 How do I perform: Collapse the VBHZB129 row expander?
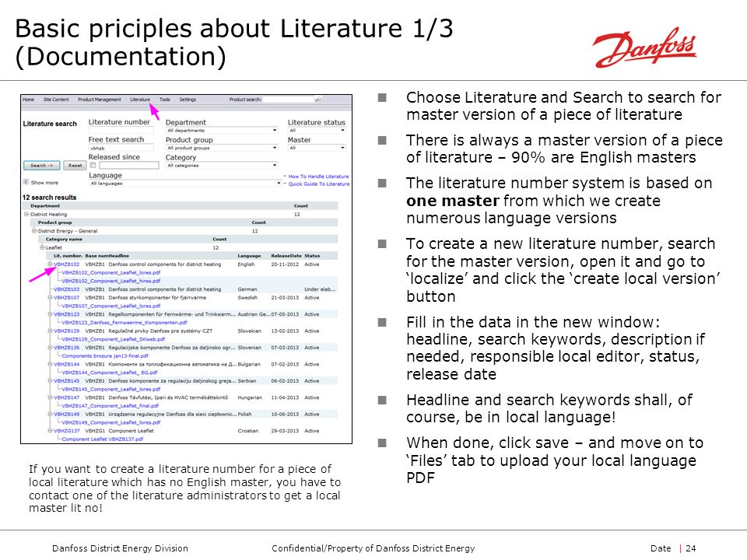(50, 331)
